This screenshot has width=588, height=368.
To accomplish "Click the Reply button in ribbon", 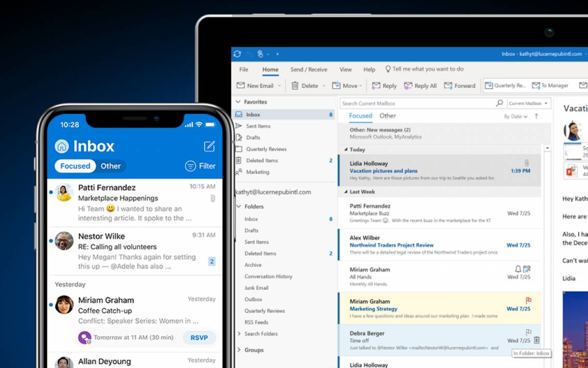I will pos(384,86).
